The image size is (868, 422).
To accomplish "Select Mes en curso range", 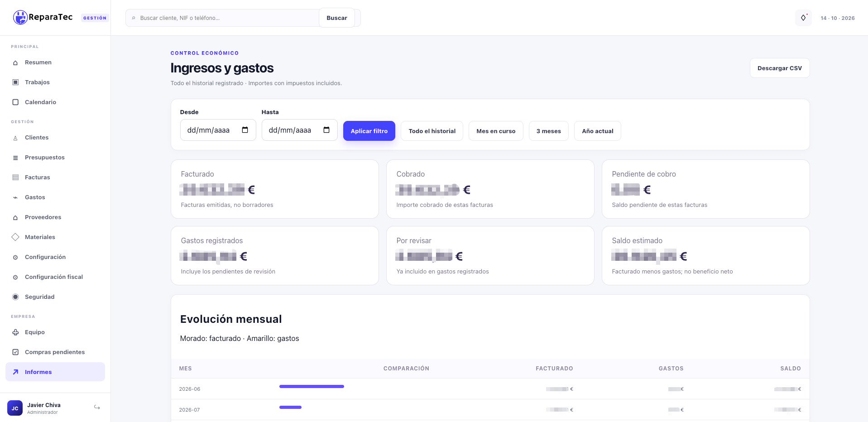I will pos(496,131).
